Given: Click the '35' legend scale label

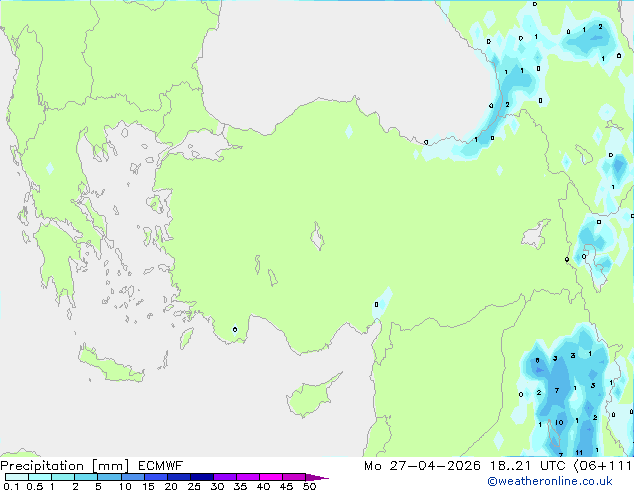Looking at the screenshot, I should [240, 486].
